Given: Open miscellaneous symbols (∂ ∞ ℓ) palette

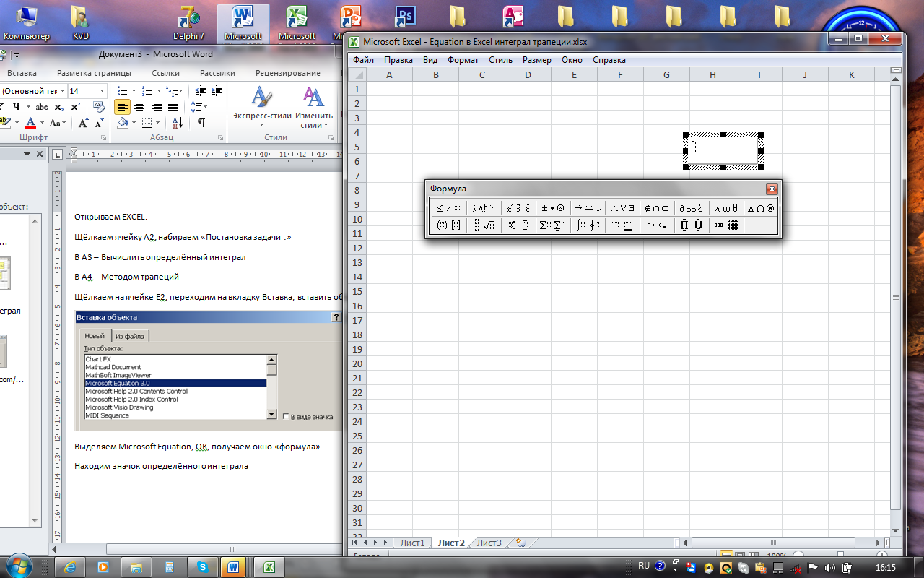Looking at the screenshot, I should 692,208.
